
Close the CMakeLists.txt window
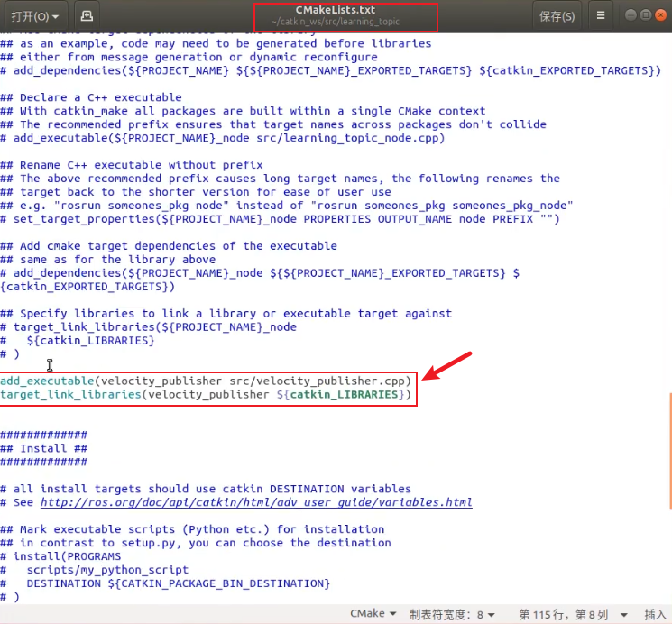click(661, 15)
